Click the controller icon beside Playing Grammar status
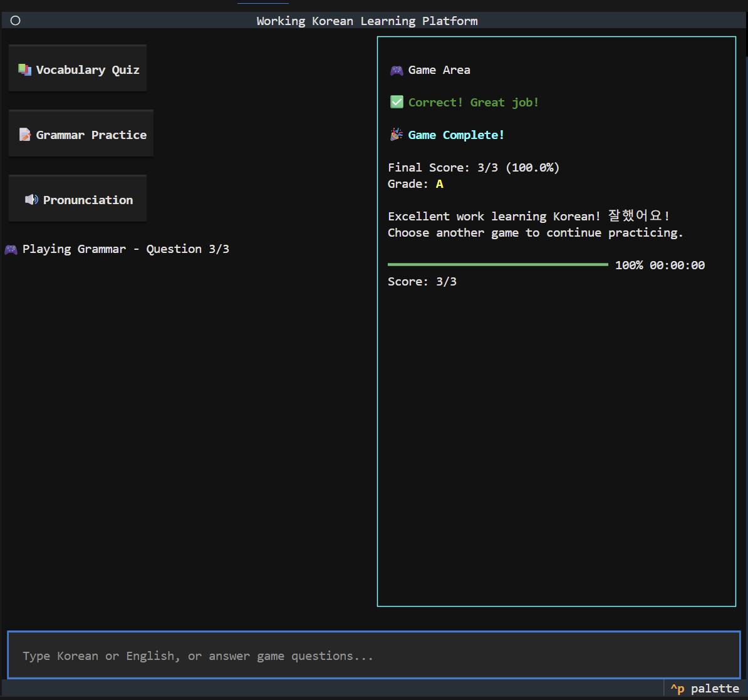The height and width of the screenshot is (700, 748). tap(11, 249)
